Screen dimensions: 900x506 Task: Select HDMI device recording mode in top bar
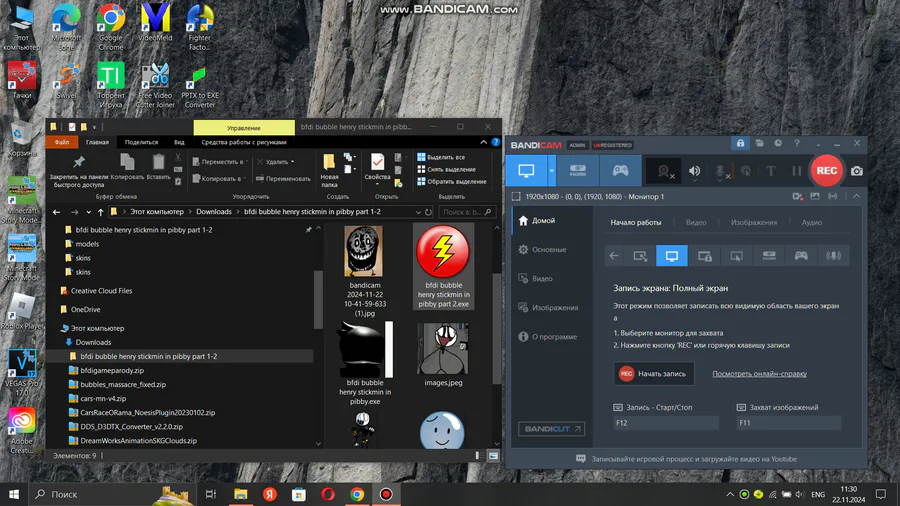[577, 170]
